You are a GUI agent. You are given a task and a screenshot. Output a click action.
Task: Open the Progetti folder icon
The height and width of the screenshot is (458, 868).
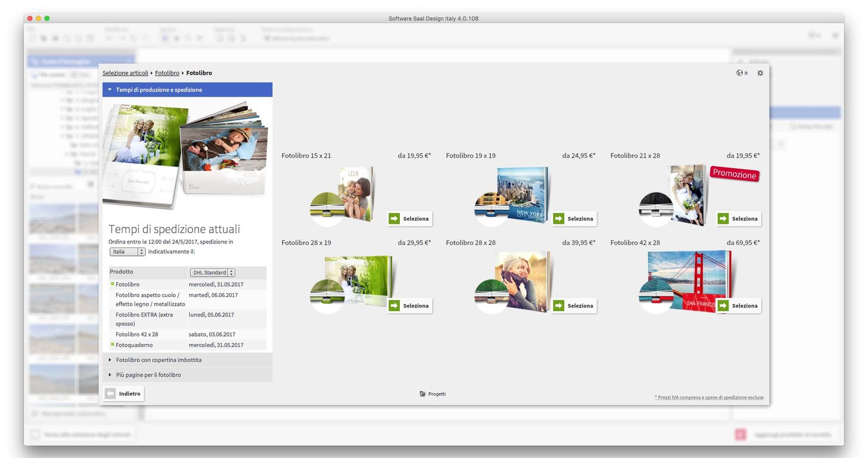[423, 394]
